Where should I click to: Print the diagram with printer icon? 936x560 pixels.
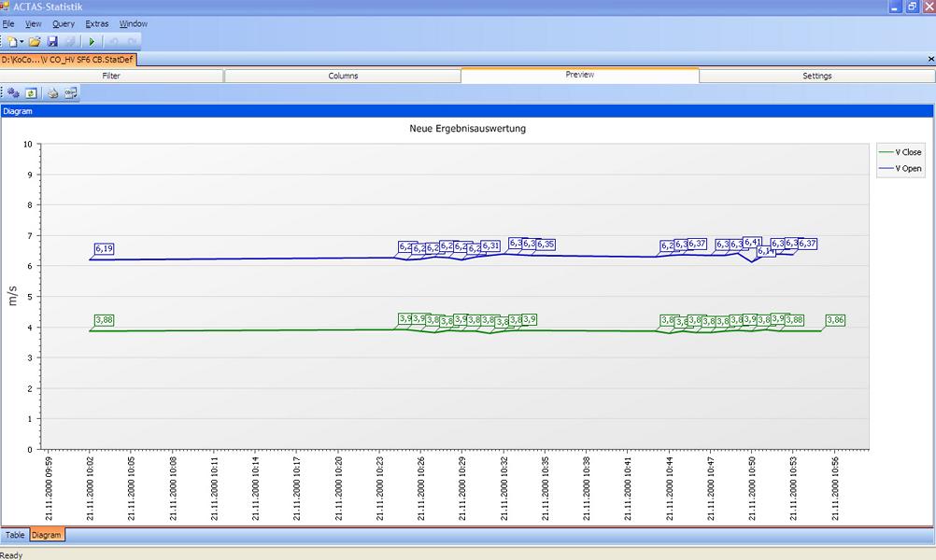point(52,93)
